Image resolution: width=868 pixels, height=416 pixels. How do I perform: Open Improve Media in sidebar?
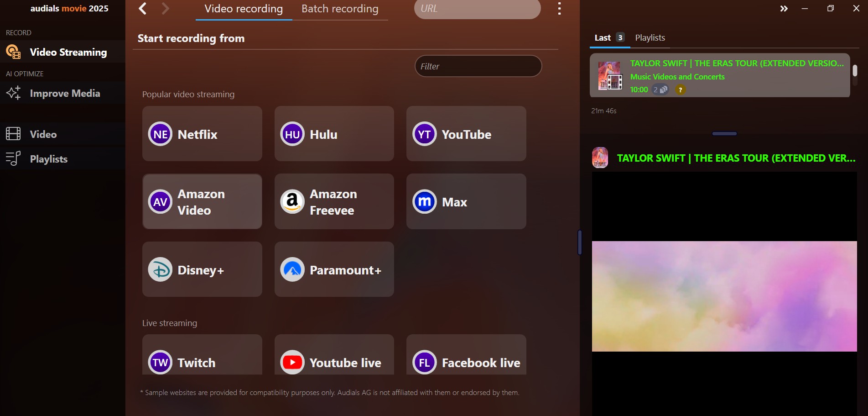[62, 93]
